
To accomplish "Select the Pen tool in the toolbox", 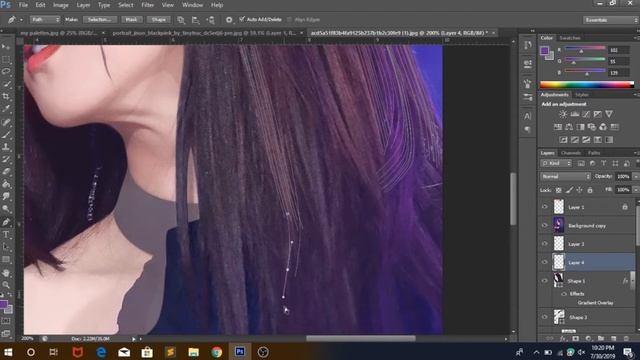I will pos(6,222).
